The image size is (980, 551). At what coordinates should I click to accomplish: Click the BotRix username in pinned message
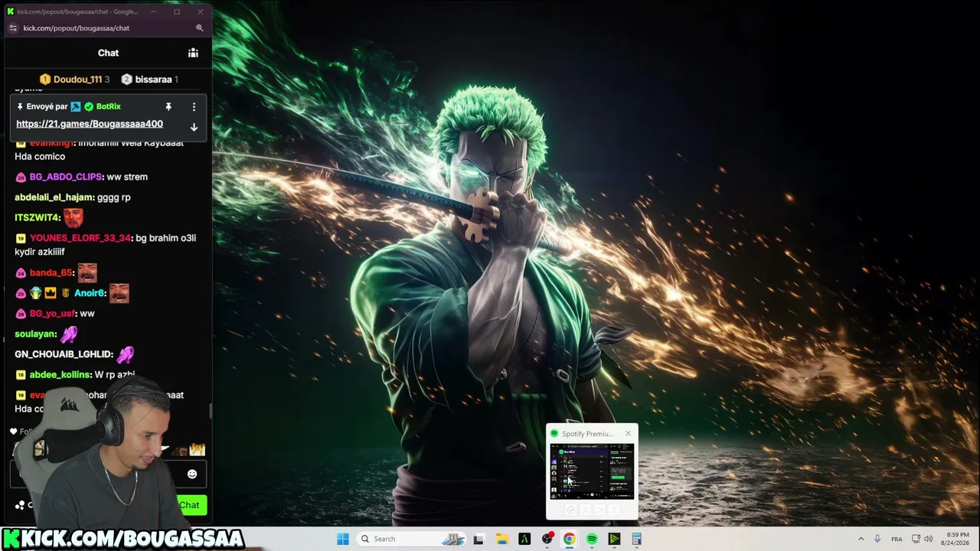point(109,106)
